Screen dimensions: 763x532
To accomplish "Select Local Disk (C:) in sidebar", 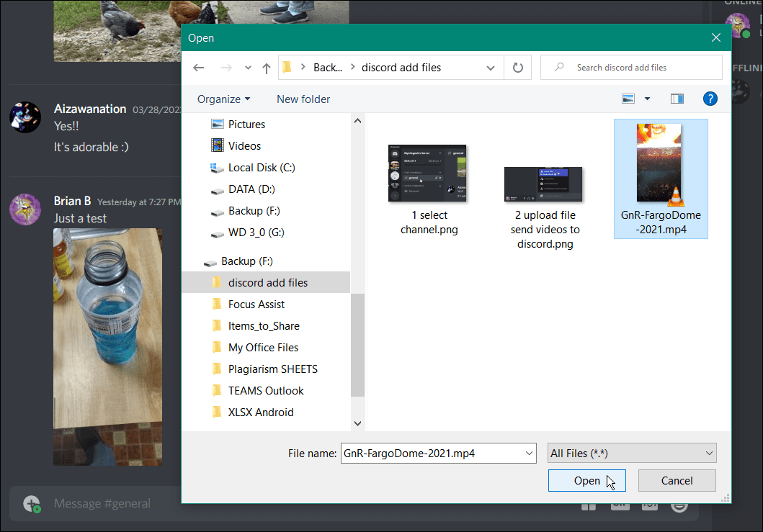I will [261, 168].
